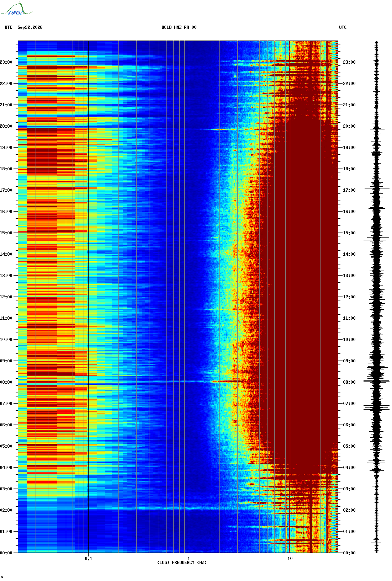The height and width of the screenshot is (581, 392).
Task: Click the (LOG) FREQUENCY (HZ) axis title
Action: coord(182,563)
